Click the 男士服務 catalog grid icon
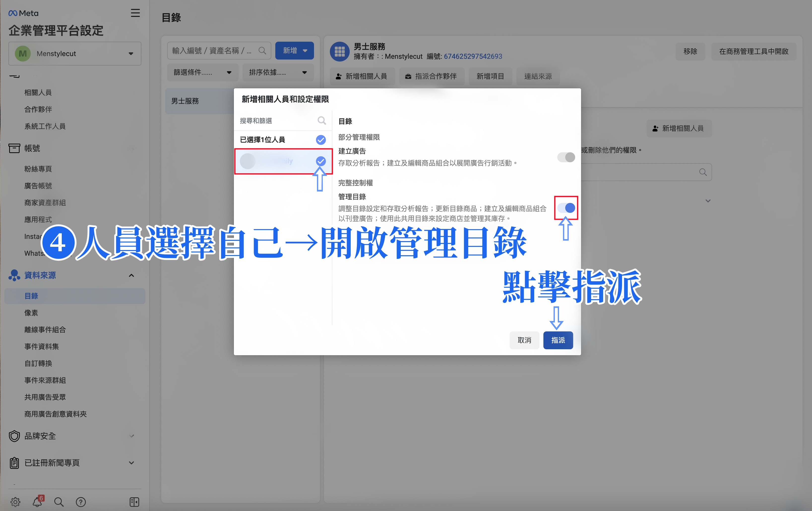Image resolution: width=812 pixels, height=511 pixels. [x=340, y=51]
